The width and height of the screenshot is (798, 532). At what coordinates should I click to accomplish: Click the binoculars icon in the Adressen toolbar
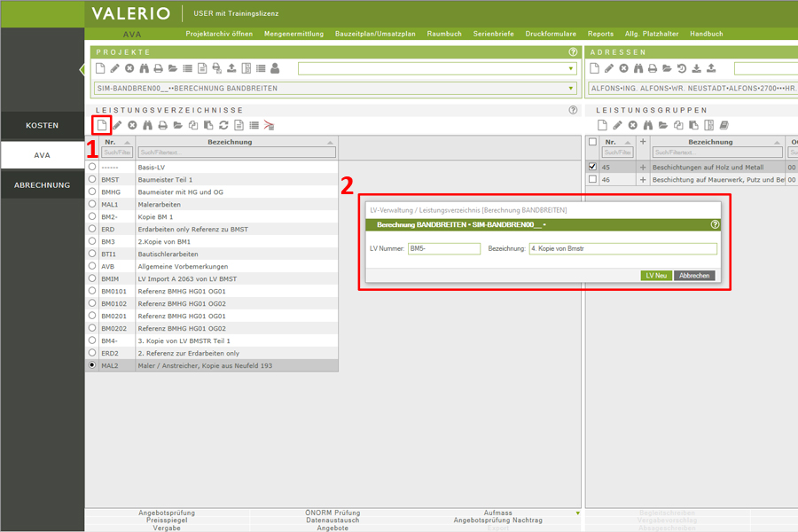coord(638,68)
